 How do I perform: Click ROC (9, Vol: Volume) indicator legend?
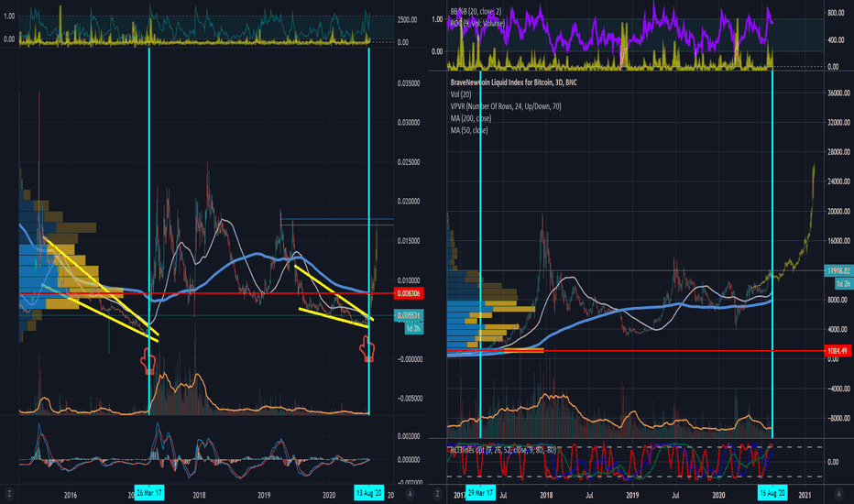477,23
